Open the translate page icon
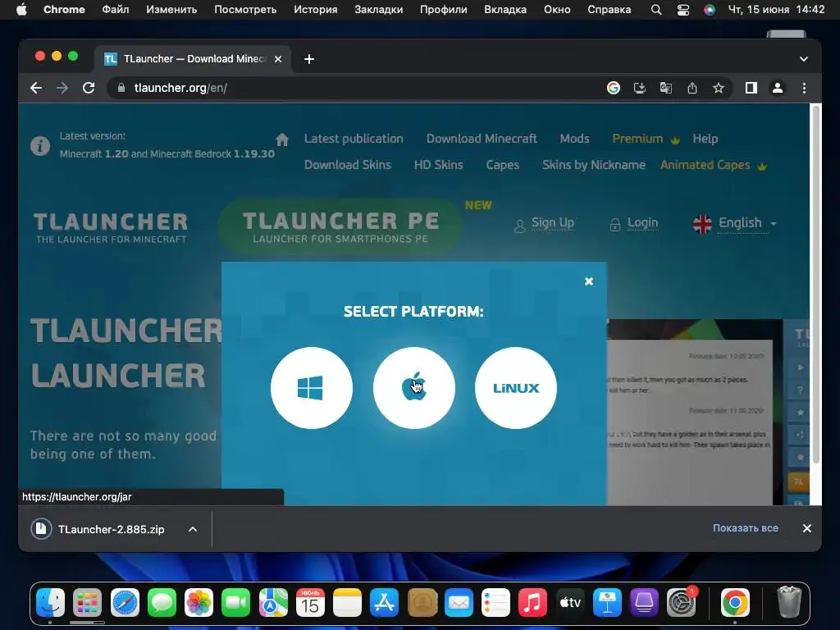Image resolution: width=840 pixels, height=630 pixels. click(666, 88)
